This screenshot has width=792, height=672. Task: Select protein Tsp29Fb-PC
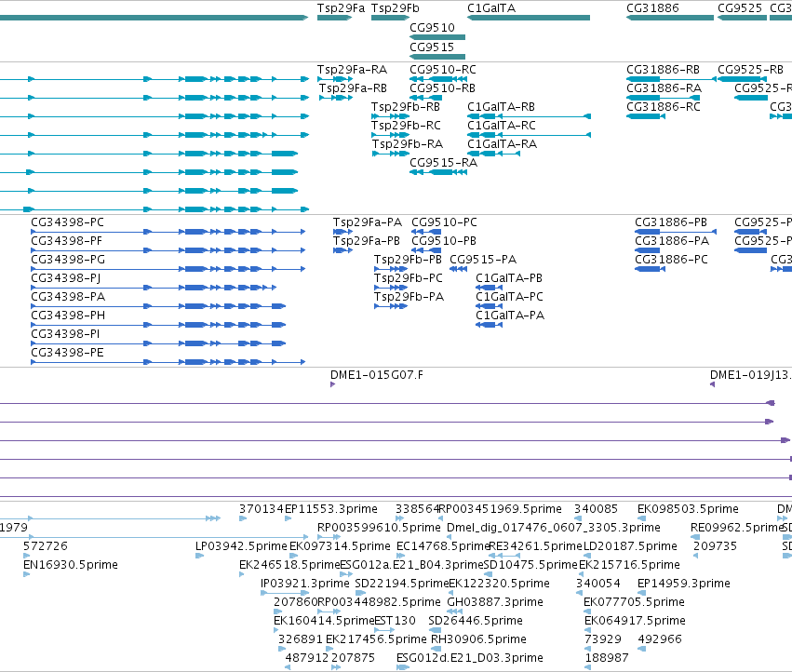click(x=391, y=288)
